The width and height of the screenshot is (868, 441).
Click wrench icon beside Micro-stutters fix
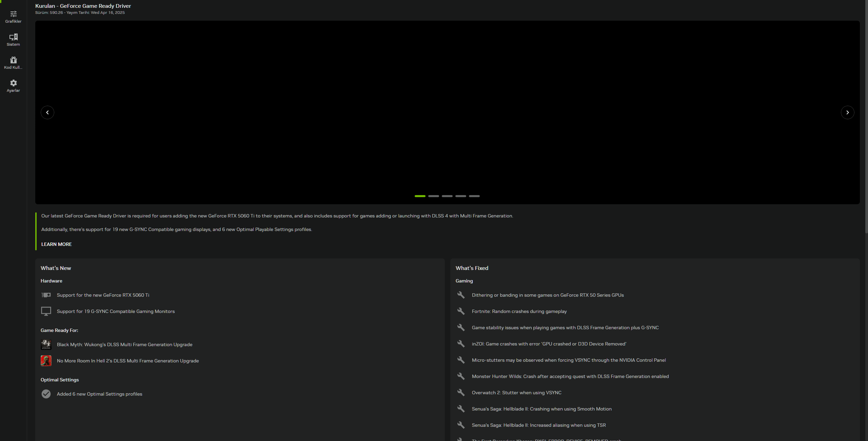461,360
